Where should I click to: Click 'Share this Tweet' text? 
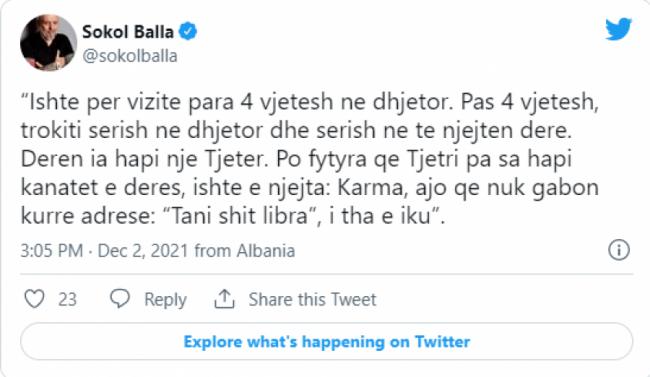[312, 299]
